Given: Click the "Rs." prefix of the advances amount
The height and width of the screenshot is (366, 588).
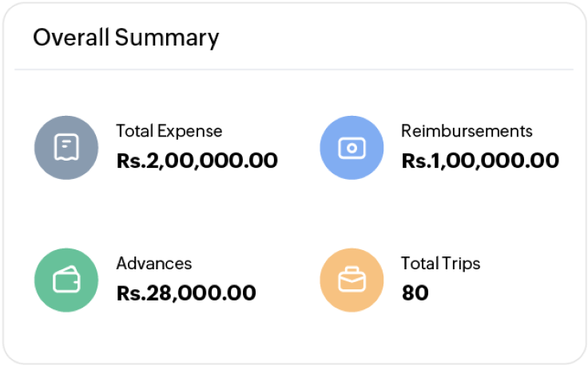Looking at the screenshot, I should [129, 293].
